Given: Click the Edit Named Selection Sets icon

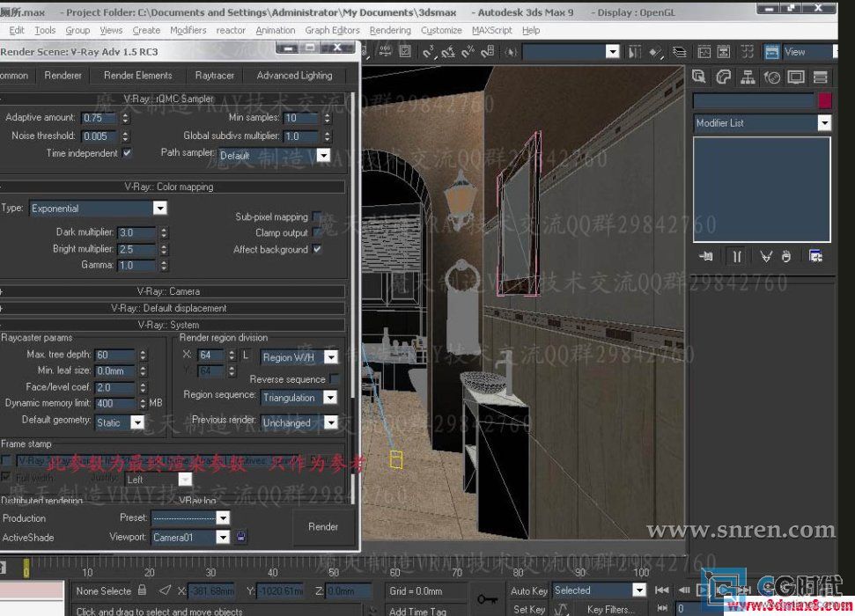Looking at the screenshot, I should [511, 52].
